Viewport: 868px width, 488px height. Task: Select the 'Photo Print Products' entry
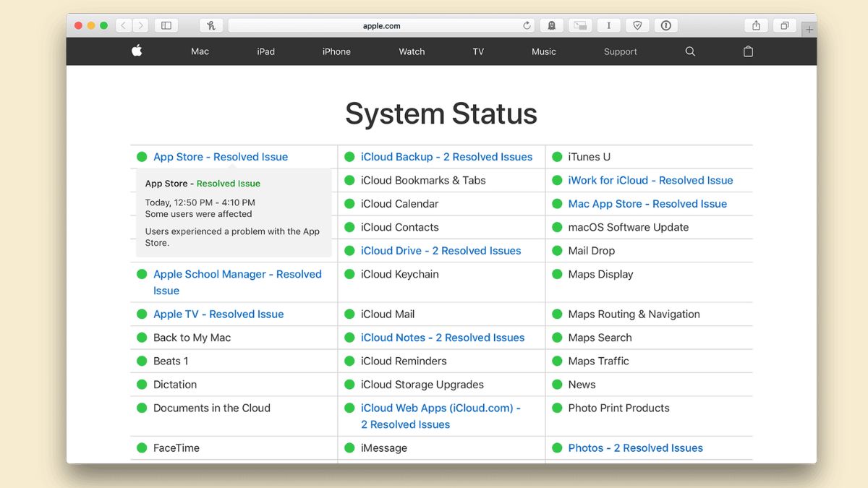618,408
